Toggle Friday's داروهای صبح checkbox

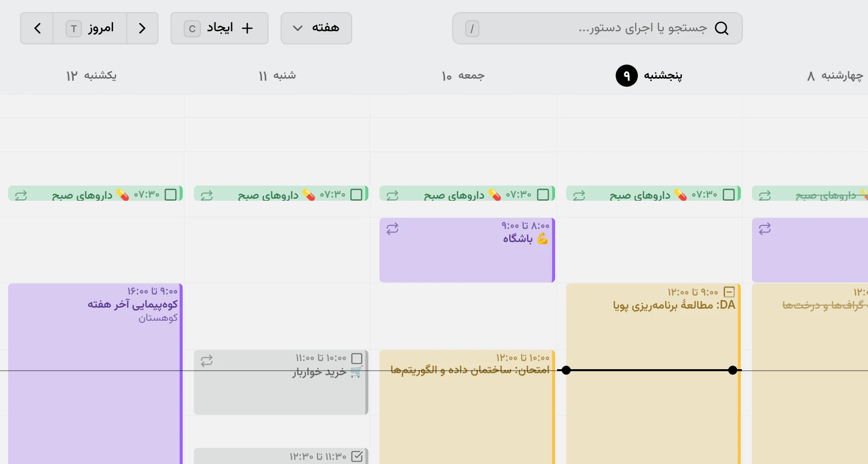click(x=543, y=195)
